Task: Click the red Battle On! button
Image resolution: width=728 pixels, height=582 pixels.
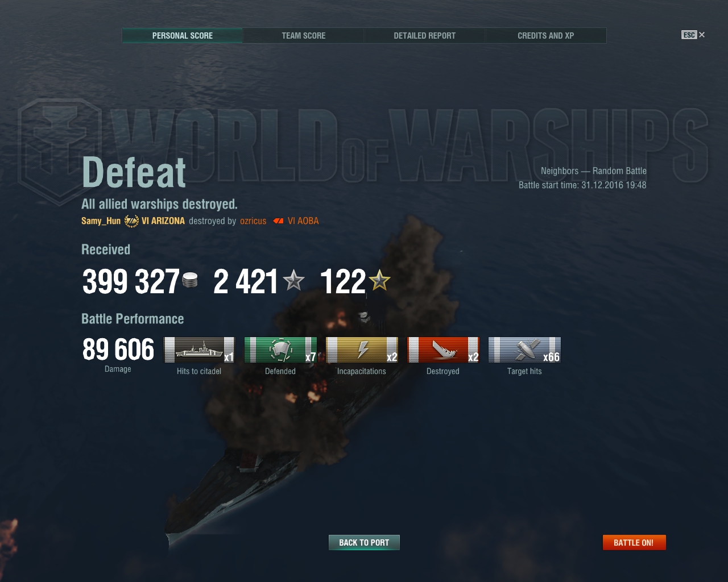Action: [634, 542]
